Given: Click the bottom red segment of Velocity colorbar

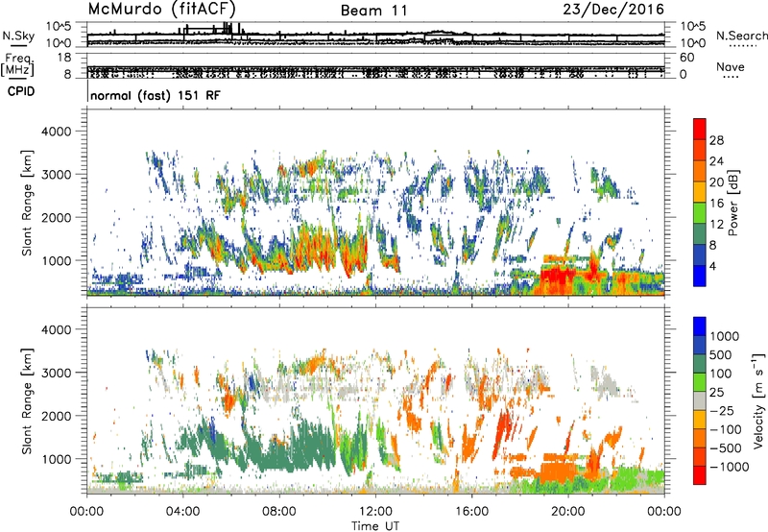Looking at the screenshot, I should pos(700,475).
